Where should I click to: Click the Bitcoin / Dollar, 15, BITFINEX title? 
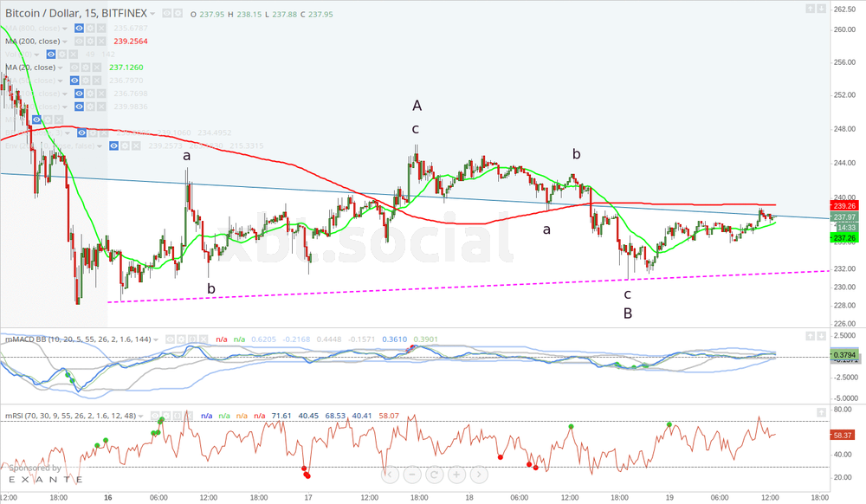(x=74, y=14)
